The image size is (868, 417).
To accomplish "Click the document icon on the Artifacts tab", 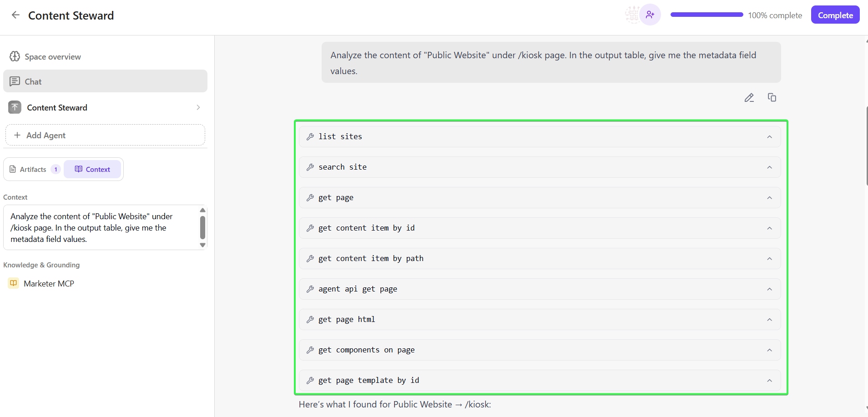I will (x=13, y=169).
